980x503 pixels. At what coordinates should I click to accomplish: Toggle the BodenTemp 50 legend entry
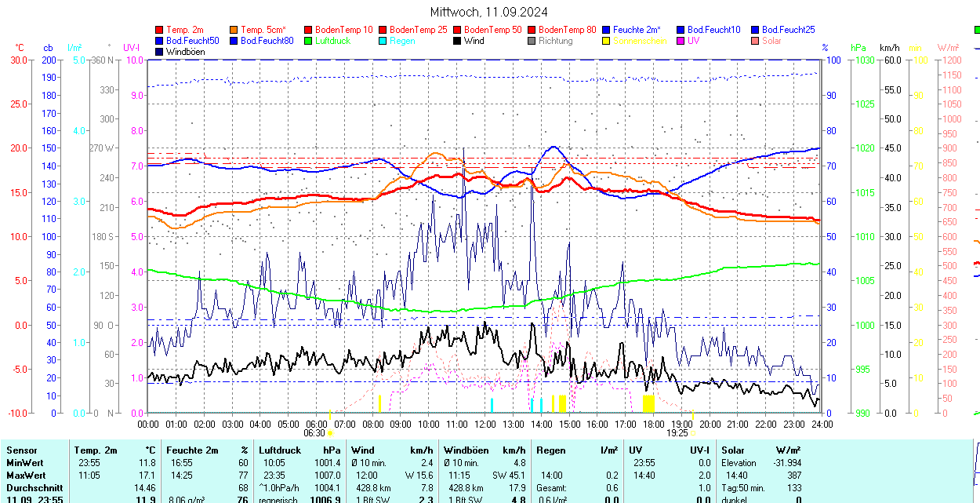(492, 30)
